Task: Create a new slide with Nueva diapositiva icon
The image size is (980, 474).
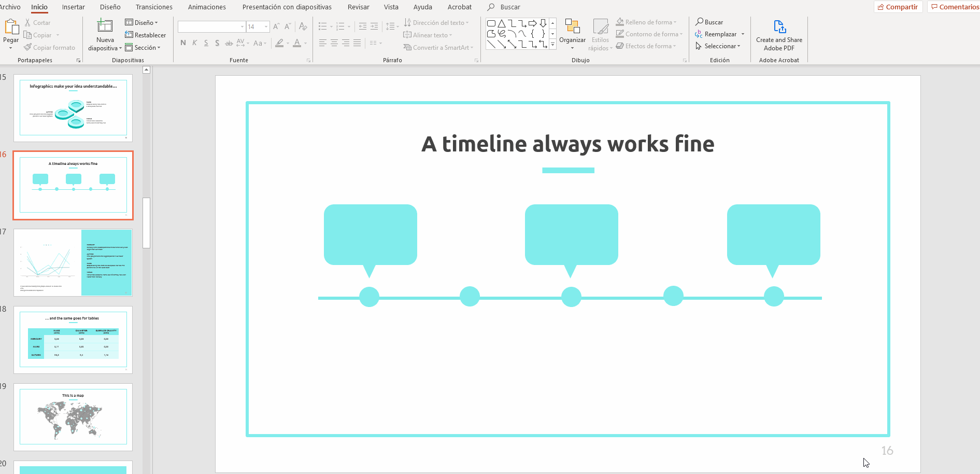Action: coord(105,26)
